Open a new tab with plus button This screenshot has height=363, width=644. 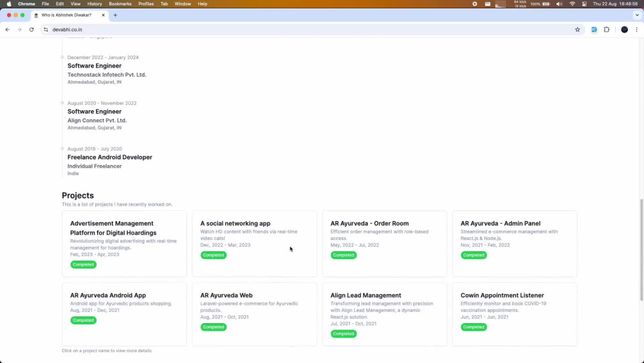(x=115, y=15)
